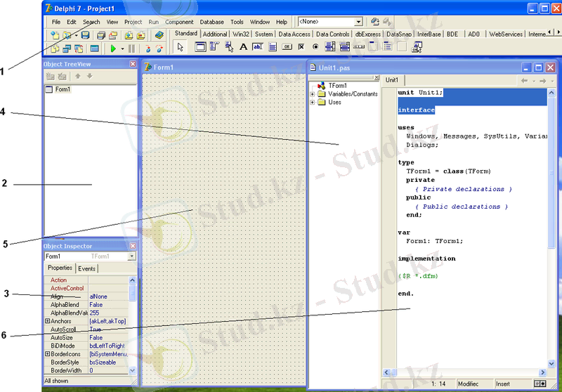Select the CheckBox component in palette
The width and height of the screenshot is (562, 392).
[x=301, y=47]
